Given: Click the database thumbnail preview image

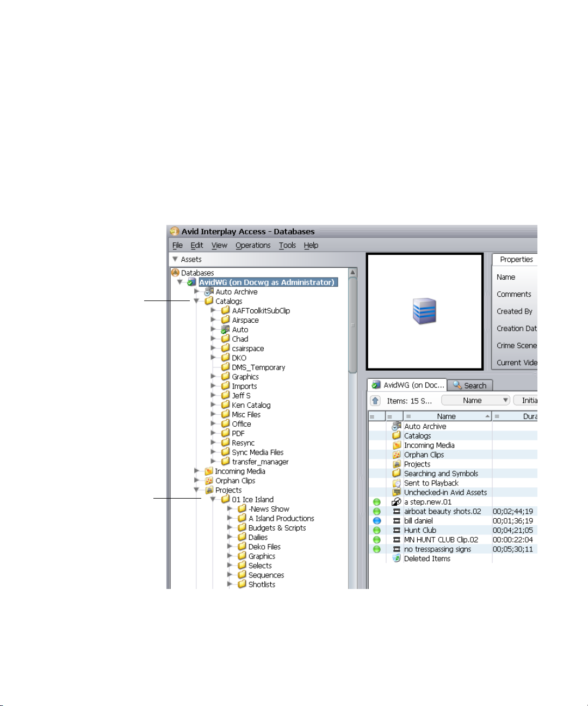Looking at the screenshot, I should tap(424, 311).
